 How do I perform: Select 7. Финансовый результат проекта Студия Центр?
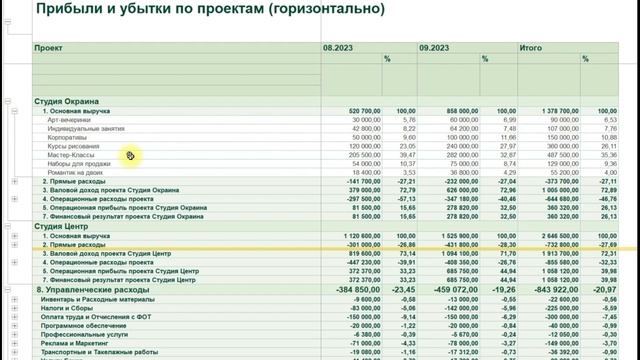coord(119,280)
